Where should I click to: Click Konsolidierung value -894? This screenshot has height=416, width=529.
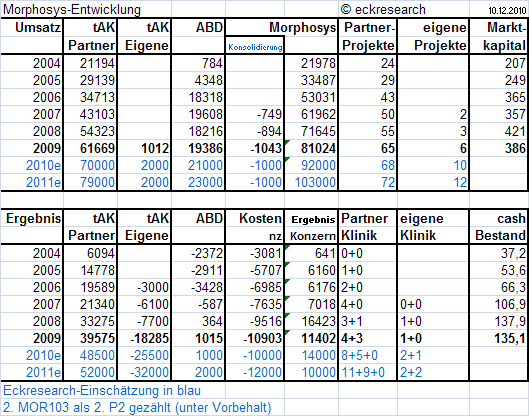(x=269, y=131)
